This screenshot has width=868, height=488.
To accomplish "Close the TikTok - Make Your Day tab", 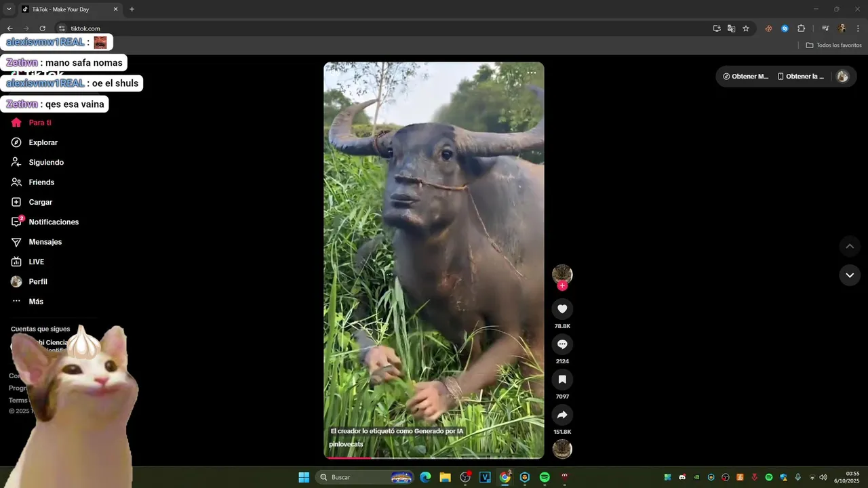I will (x=115, y=9).
